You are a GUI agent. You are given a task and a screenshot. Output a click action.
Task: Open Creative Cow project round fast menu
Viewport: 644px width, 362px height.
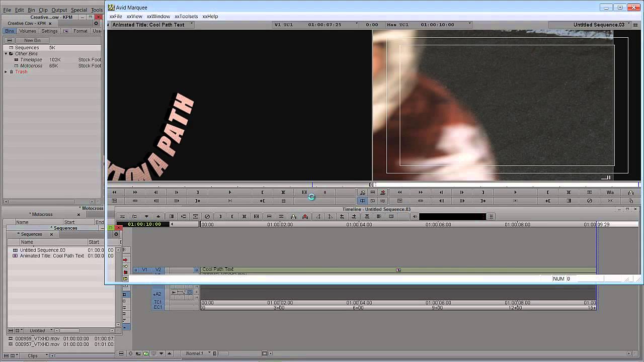pos(96,23)
